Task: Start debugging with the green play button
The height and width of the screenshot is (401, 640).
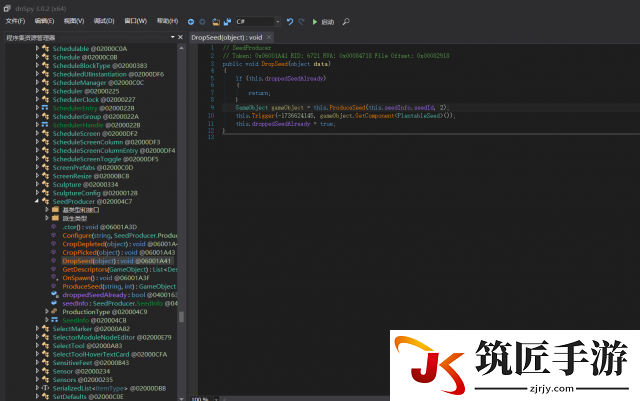Action: pos(315,22)
